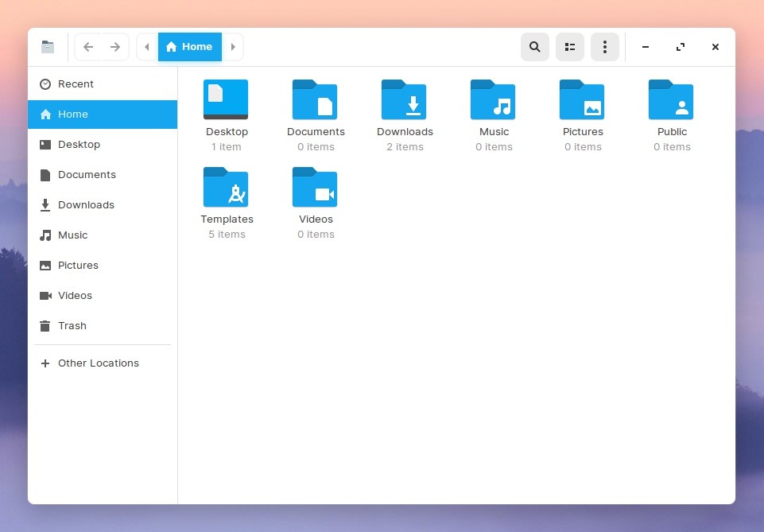The width and height of the screenshot is (764, 532).
Task: Click the Home path bar button
Action: (189, 47)
